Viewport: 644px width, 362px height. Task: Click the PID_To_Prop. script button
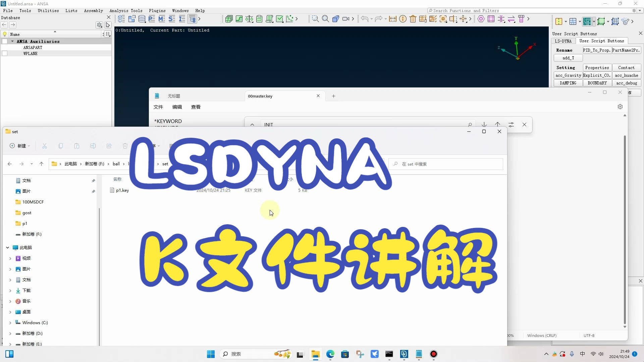[x=597, y=50]
